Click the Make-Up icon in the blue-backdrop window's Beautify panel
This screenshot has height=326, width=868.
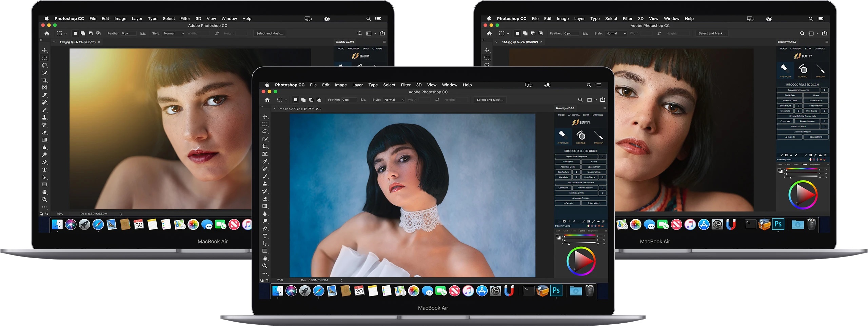click(x=598, y=136)
